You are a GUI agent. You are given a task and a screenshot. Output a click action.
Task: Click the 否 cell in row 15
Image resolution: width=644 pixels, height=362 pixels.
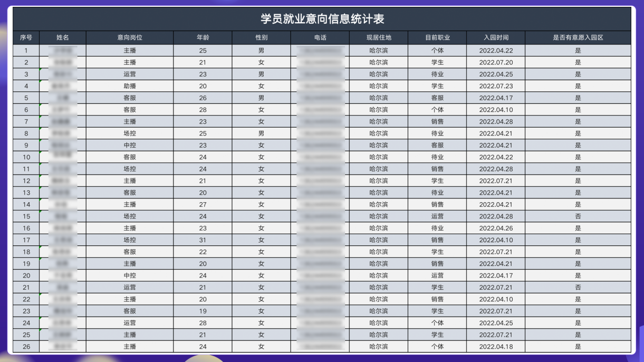(578, 216)
